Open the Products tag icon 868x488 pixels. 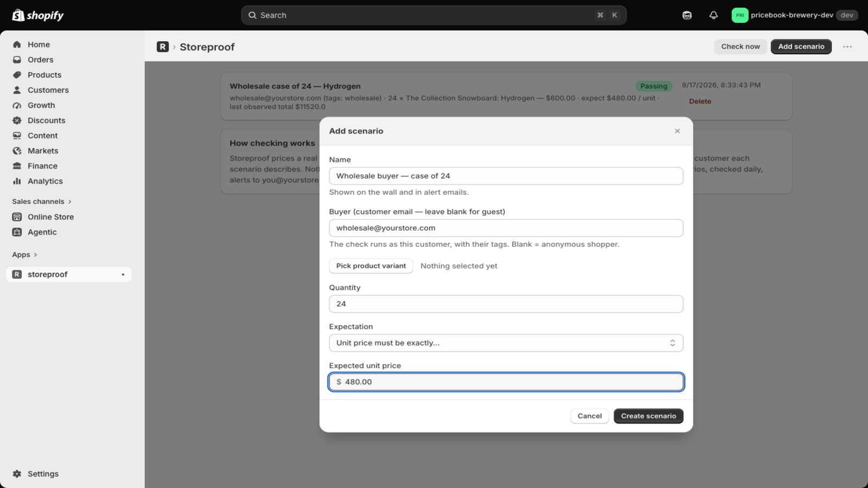point(17,75)
